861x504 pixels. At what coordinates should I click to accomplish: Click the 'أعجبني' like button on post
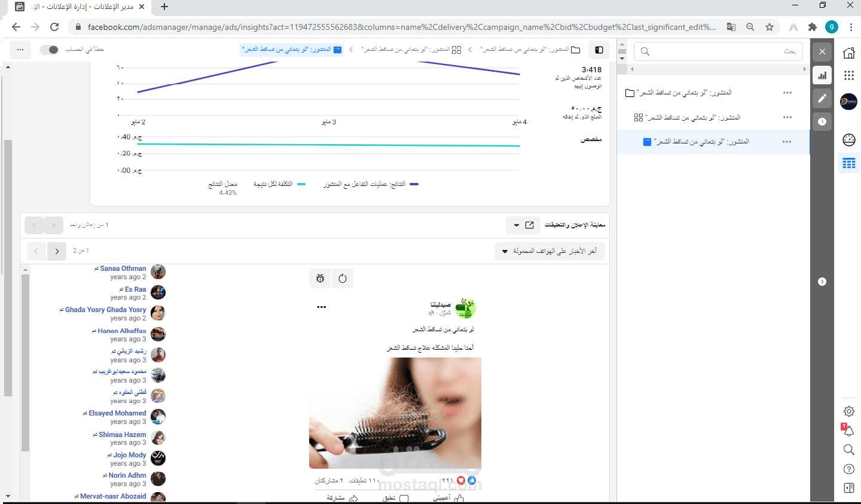448,498
